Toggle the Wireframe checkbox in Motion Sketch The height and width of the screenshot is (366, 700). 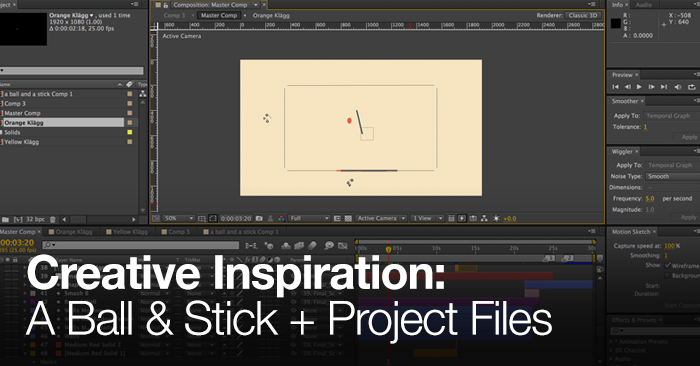(x=668, y=265)
